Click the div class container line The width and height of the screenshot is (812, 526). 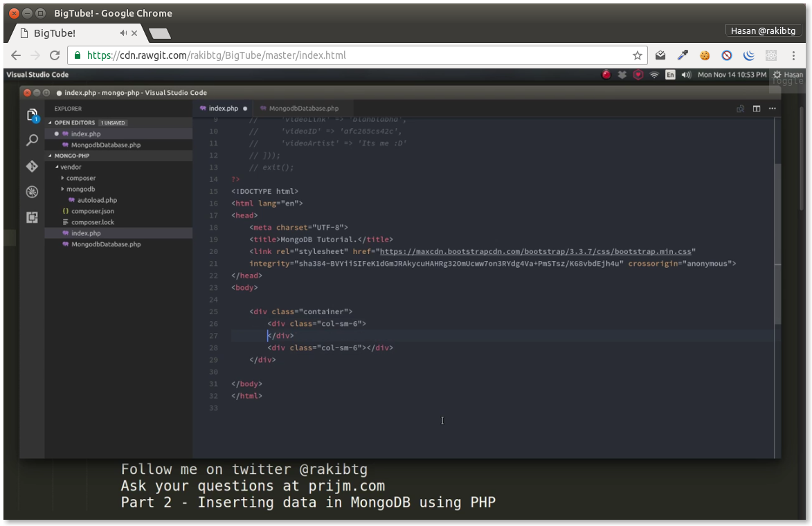click(300, 311)
